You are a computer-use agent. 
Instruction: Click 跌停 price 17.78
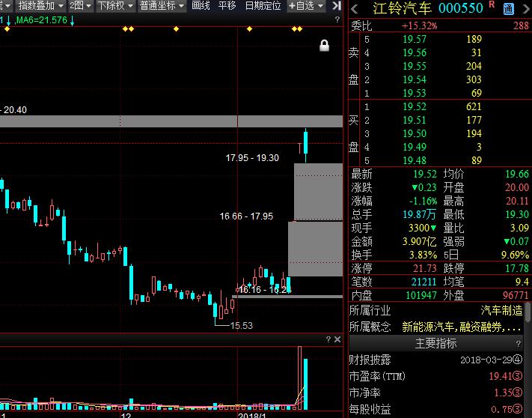click(517, 269)
